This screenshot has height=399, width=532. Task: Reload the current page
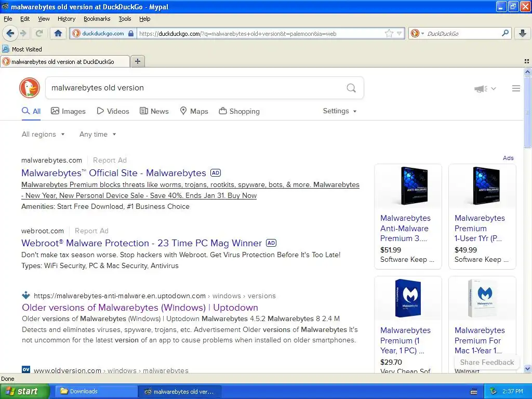[x=39, y=33]
